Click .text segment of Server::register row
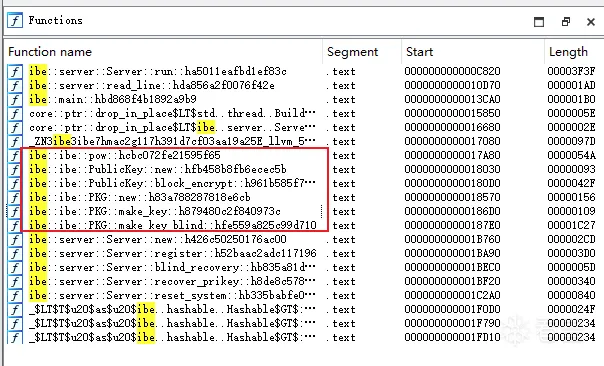 click(x=341, y=254)
